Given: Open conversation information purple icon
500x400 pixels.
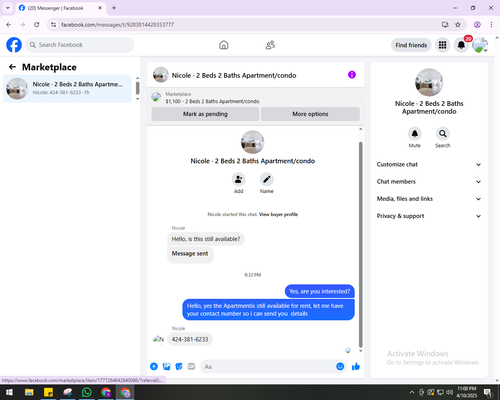Looking at the screenshot, I should coord(352,75).
